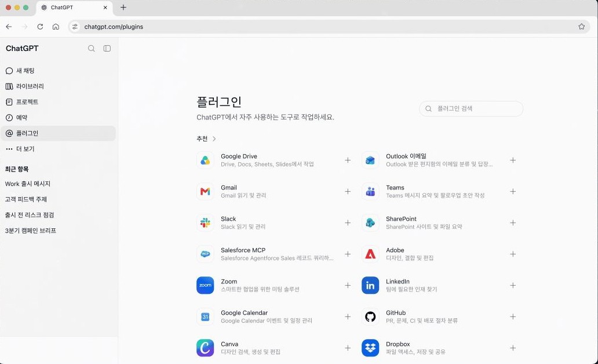The width and height of the screenshot is (598, 364).
Task: Click the Salesforce MCP plugin name text
Action: tap(243, 250)
